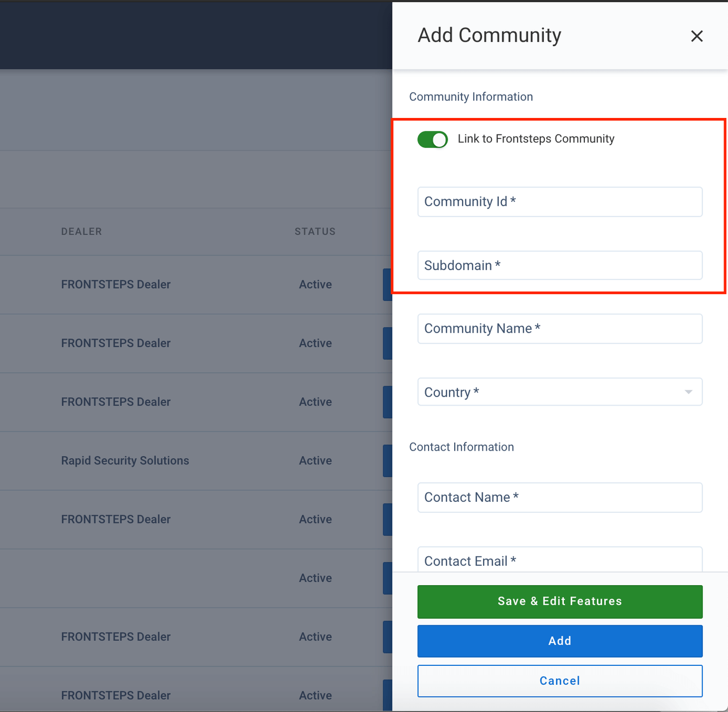Viewport: 728px width, 712px height.
Task: Close the Add Community panel
Action: point(696,36)
